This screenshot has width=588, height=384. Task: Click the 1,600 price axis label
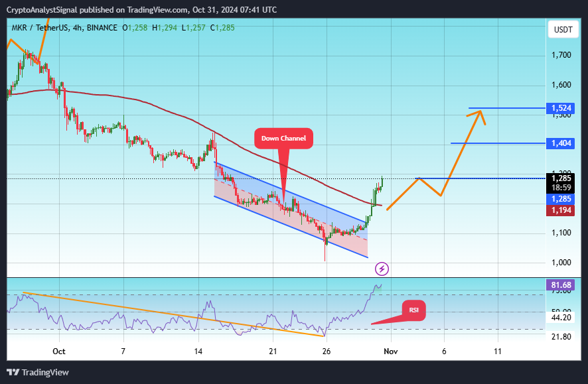coord(561,85)
